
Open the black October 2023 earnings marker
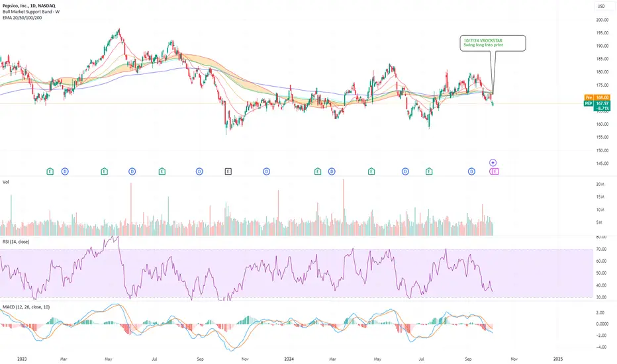228,171
